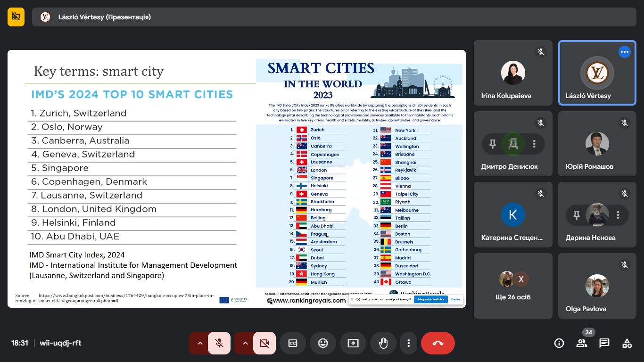The height and width of the screenshot is (362, 644).
Task: Open the people list with 34 badge
Action: click(582, 343)
